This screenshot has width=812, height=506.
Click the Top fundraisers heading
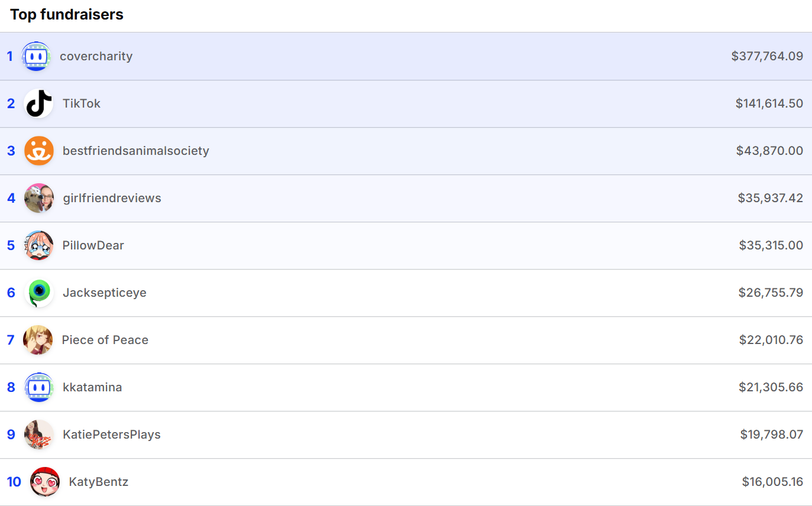click(x=67, y=15)
